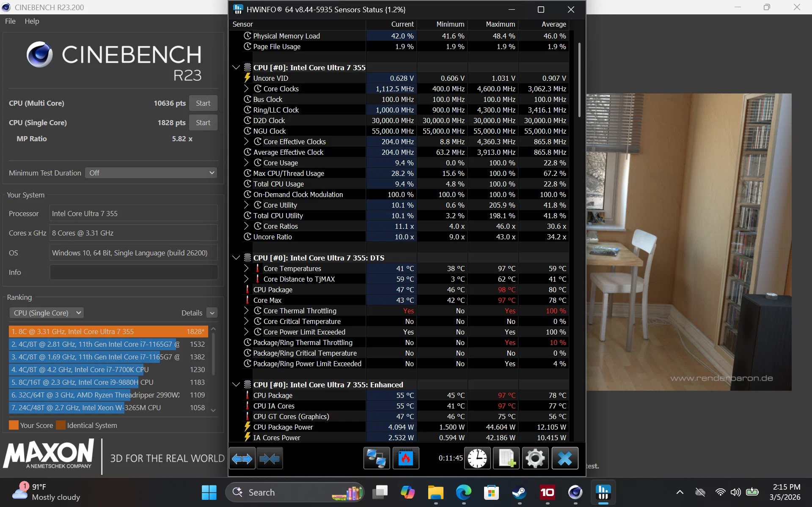Screen dimensions: 812x507
Task: Click the Cinebench logo sphere
Action: (x=40, y=55)
